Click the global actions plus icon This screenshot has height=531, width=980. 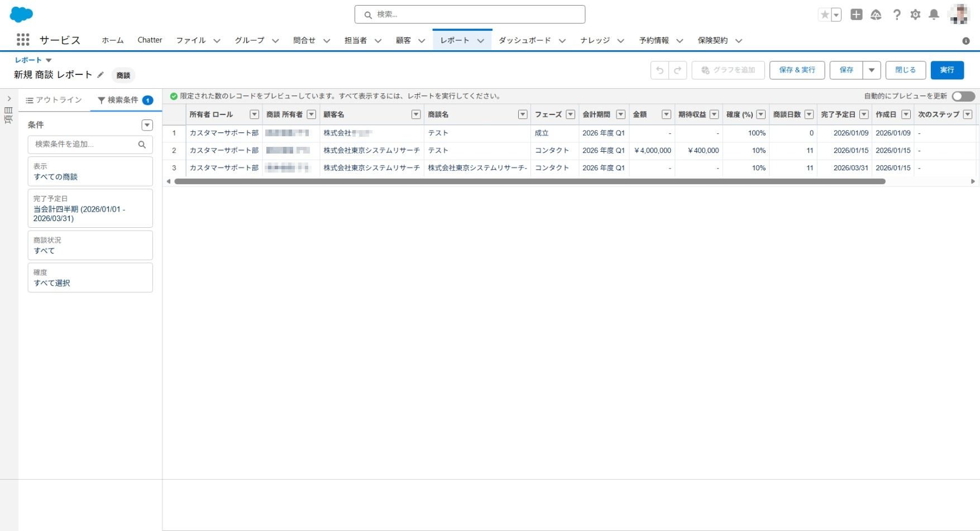(856, 15)
